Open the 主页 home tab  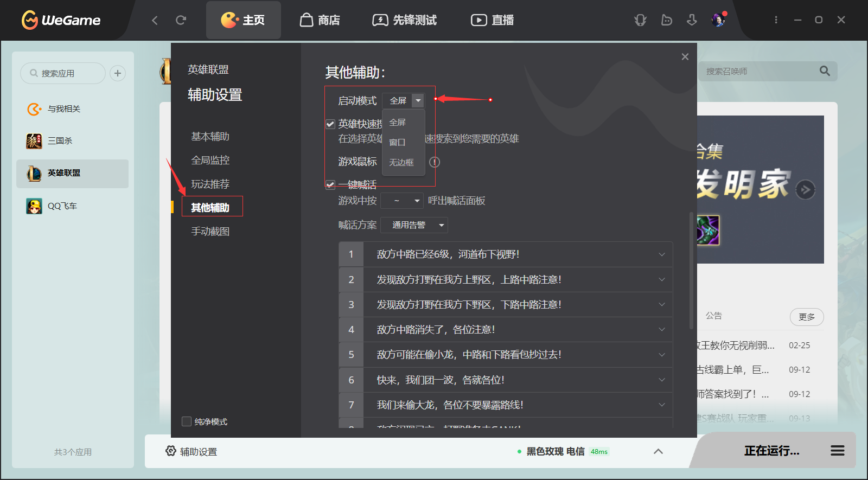click(x=243, y=20)
